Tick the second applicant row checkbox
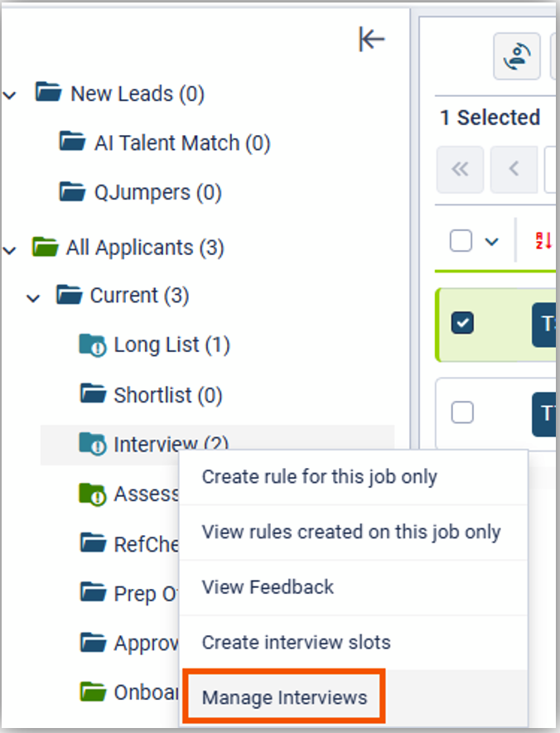Image resolution: width=560 pixels, height=733 pixels. pos(462,412)
